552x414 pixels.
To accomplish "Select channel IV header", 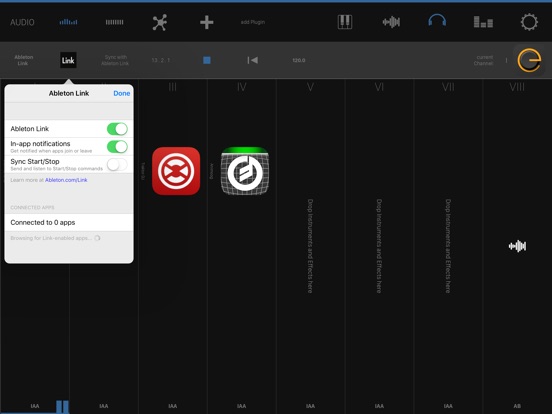I will click(242, 87).
